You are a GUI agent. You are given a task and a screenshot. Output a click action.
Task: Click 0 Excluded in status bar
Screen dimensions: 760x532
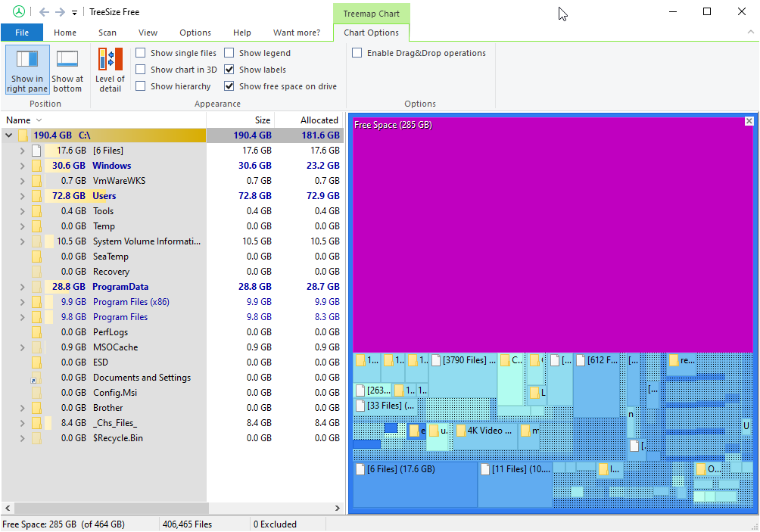275,524
